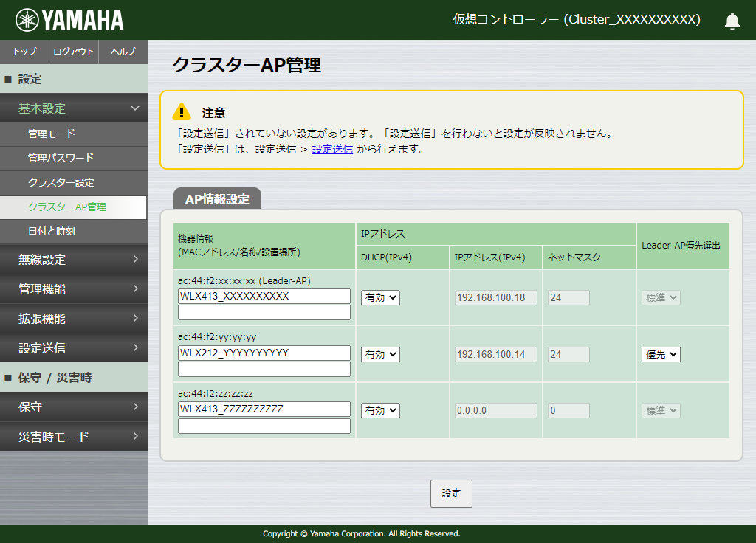This screenshot has width=756, height=543.
Task: Change Leader-AP優先選出 setting for WLX212 from 優先
Action: (x=660, y=353)
